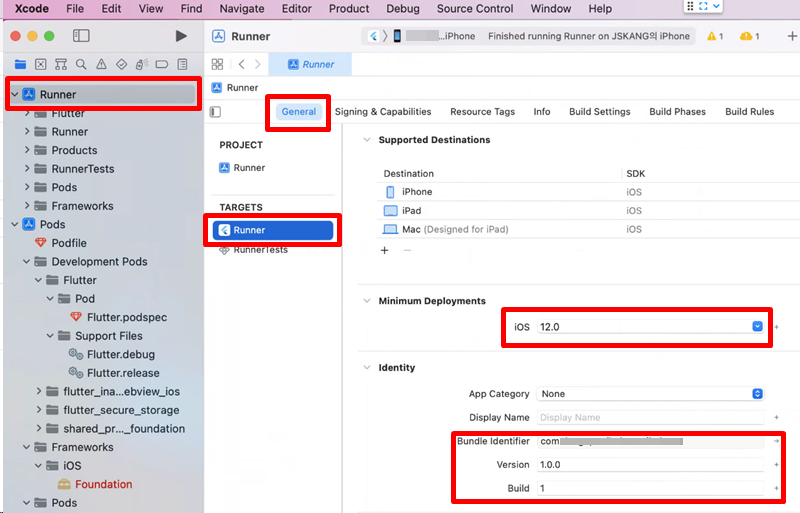The width and height of the screenshot is (800, 513).
Task: Open the Build Phases tab
Action: tap(677, 112)
